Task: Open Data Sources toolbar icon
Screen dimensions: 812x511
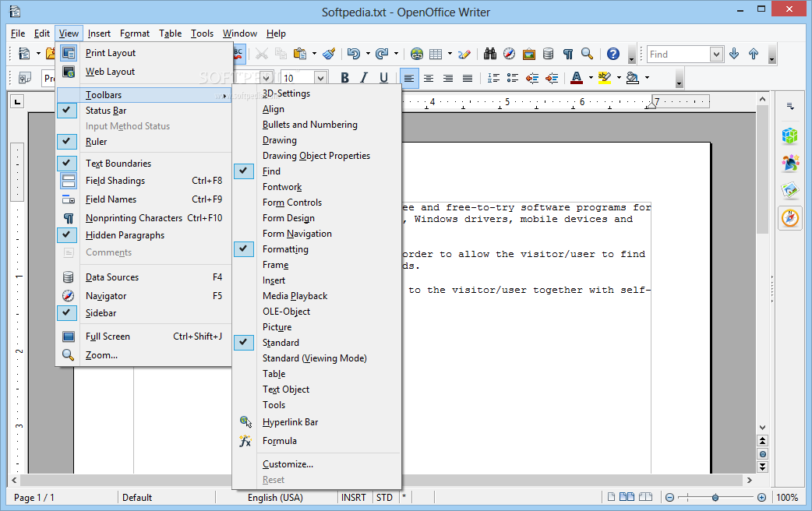Action: 548,54
